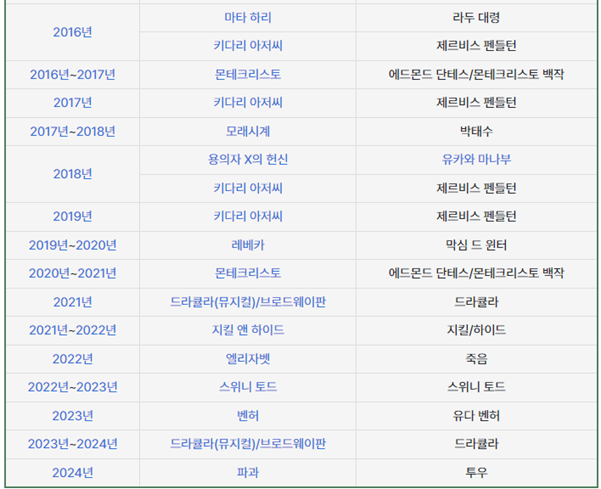Viewport: 601px width, 489px height.
Task: Open the 스위니 토드 musical link
Action: [x=248, y=387]
